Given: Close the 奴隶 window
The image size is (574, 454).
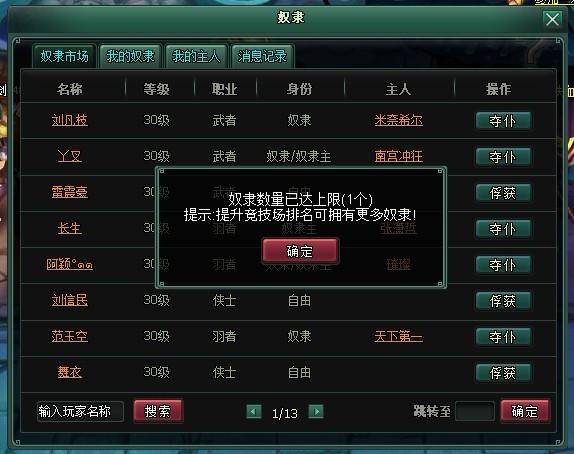Looking at the screenshot, I should click(x=552, y=19).
